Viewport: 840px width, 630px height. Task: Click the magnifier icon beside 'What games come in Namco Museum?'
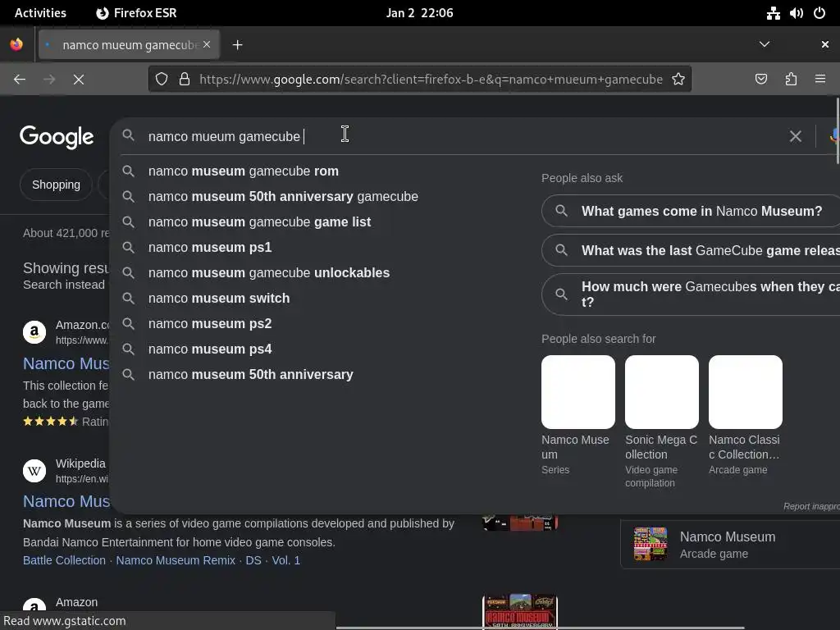[561, 211]
